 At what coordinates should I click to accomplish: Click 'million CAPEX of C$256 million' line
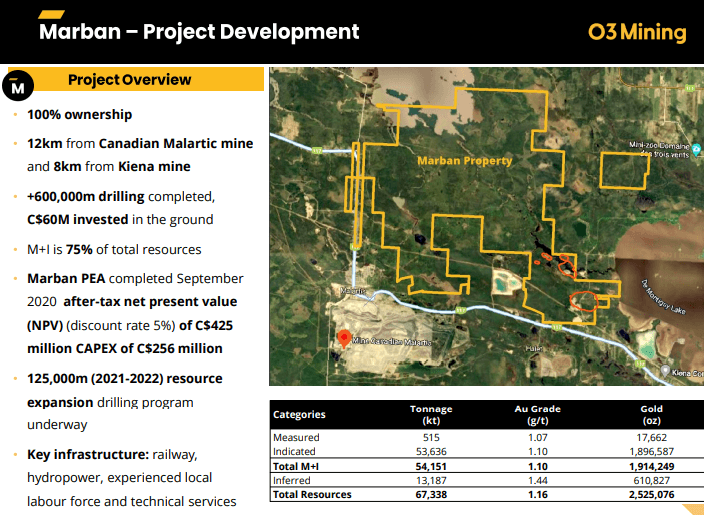[x=124, y=348]
